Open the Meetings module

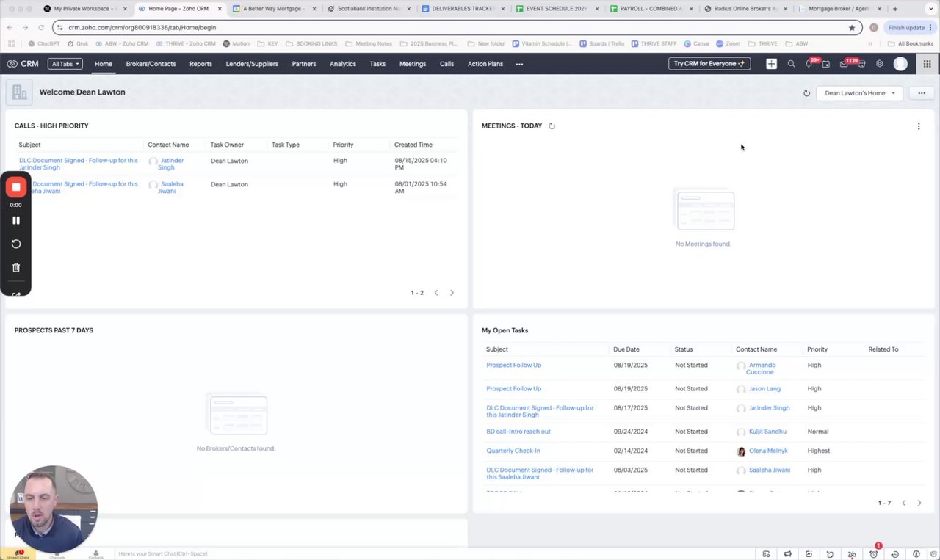(413, 64)
